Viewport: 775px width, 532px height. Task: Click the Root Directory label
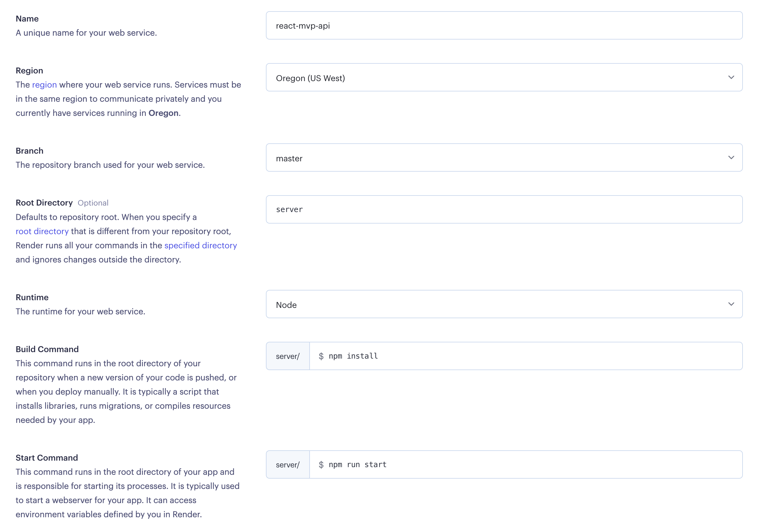(x=44, y=203)
